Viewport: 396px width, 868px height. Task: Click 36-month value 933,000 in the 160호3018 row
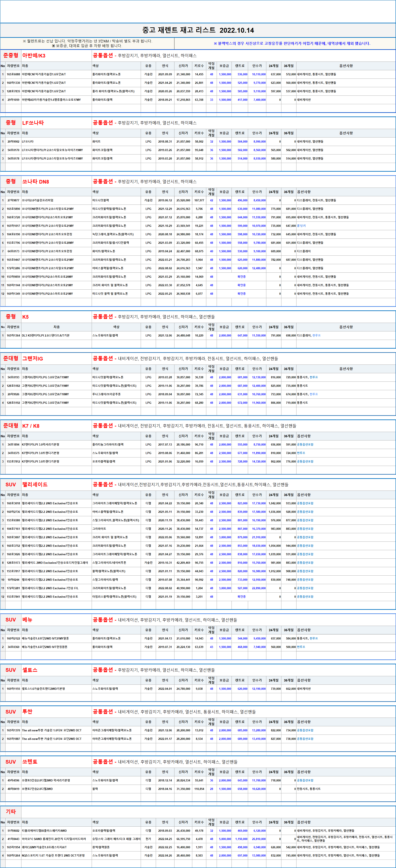(x=291, y=503)
